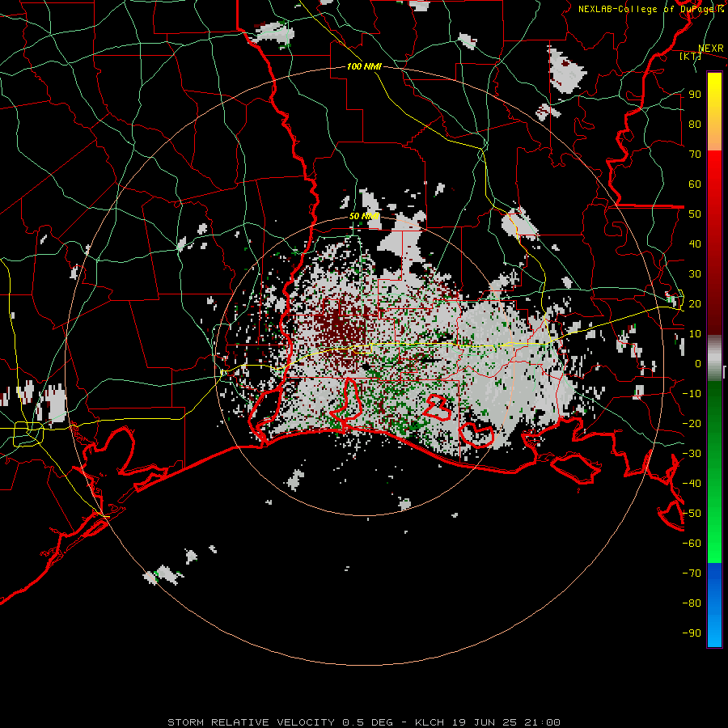728x728 pixels.
Task: Click the -60 value on velocity scale
Action: [692, 544]
